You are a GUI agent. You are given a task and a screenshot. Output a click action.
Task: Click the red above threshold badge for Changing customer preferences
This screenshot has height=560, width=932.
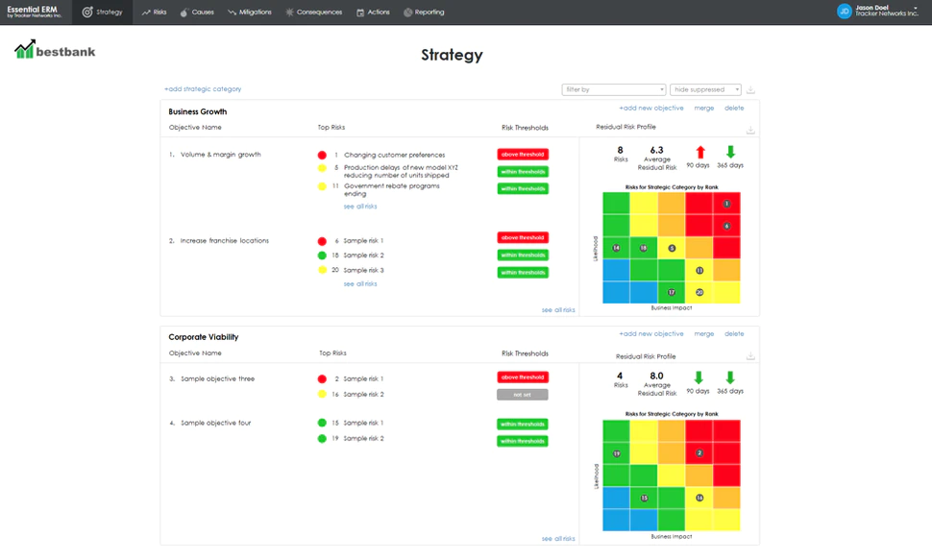522,154
